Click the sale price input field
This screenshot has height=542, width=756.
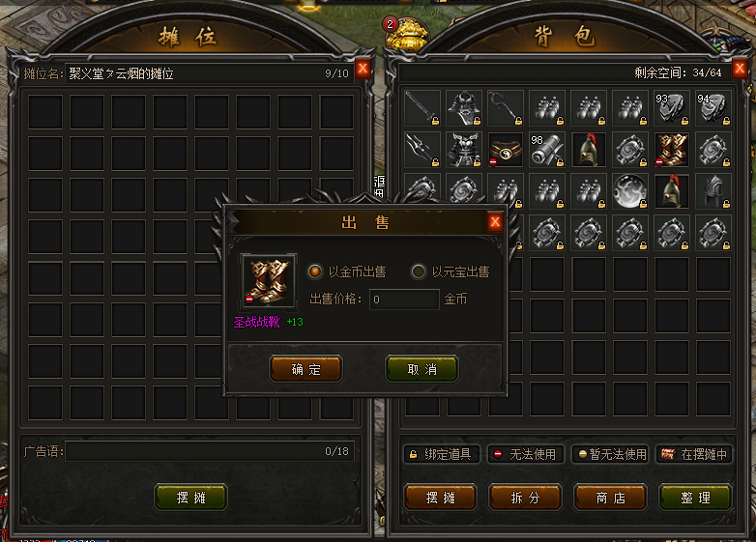(x=404, y=300)
